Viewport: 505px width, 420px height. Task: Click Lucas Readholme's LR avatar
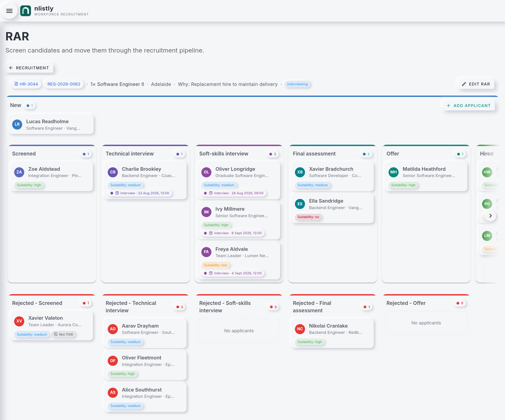point(17,124)
